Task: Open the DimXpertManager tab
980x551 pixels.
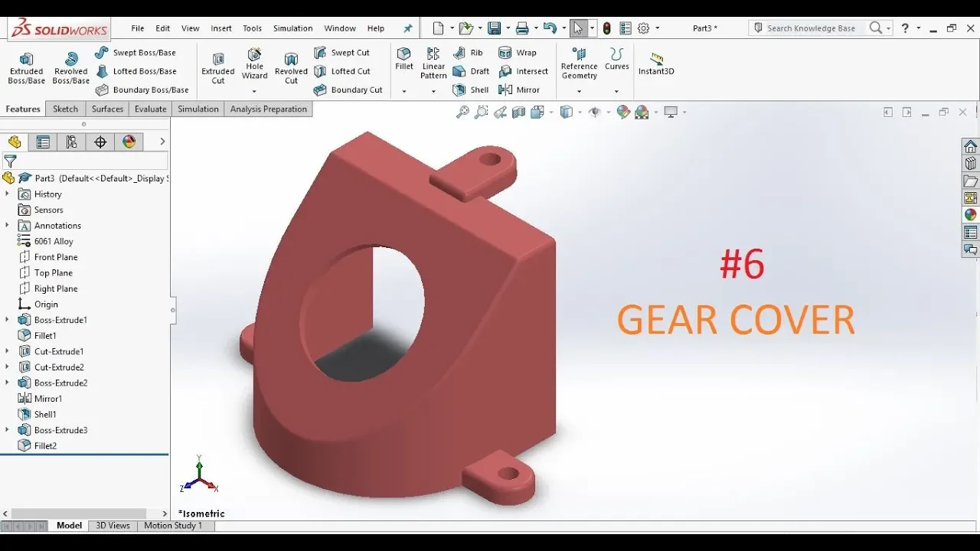Action: click(x=100, y=142)
